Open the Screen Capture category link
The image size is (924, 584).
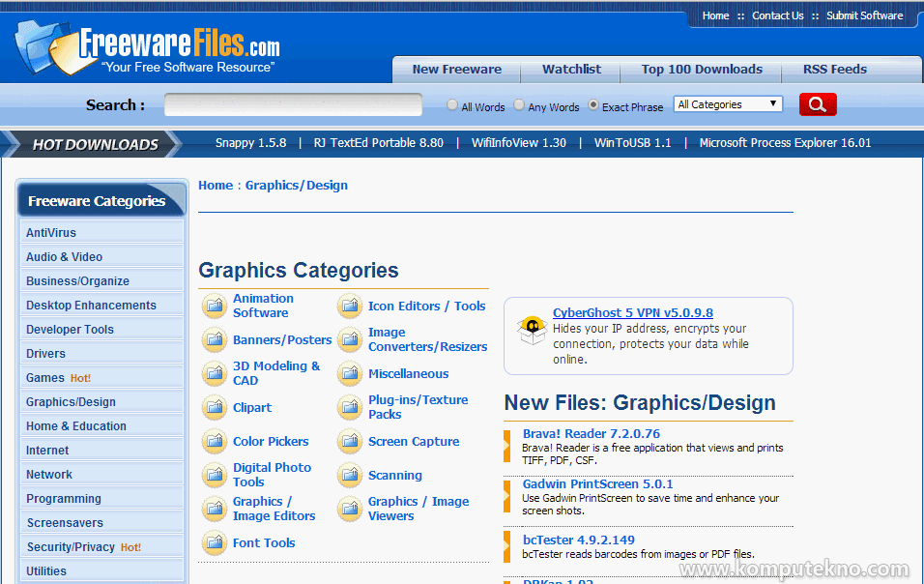click(x=414, y=442)
